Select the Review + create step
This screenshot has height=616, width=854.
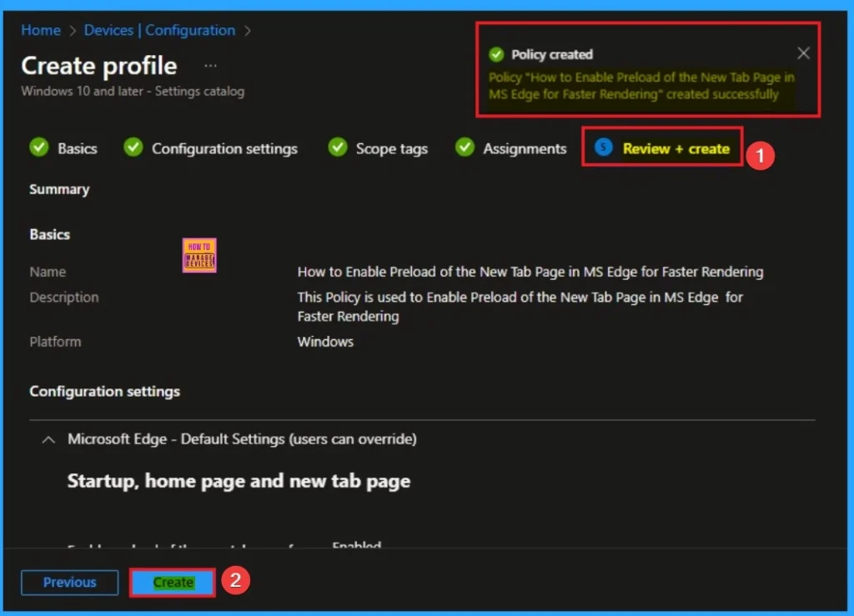(x=676, y=148)
